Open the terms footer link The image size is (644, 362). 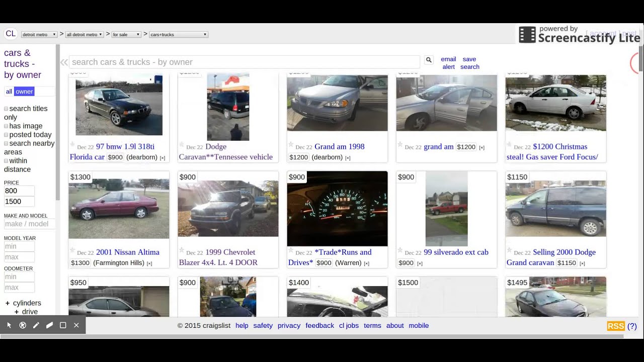[373, 326]
